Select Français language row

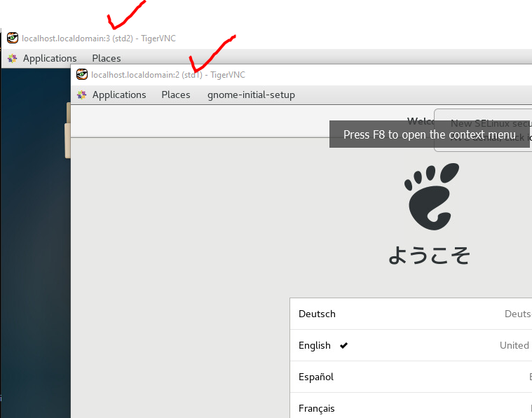411,407
